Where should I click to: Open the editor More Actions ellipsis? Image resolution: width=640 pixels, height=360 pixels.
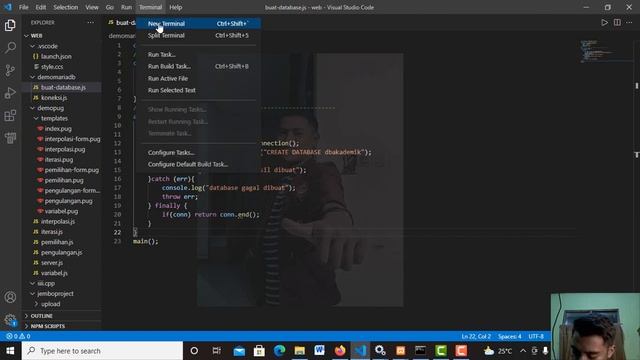[x=629, y=22]
